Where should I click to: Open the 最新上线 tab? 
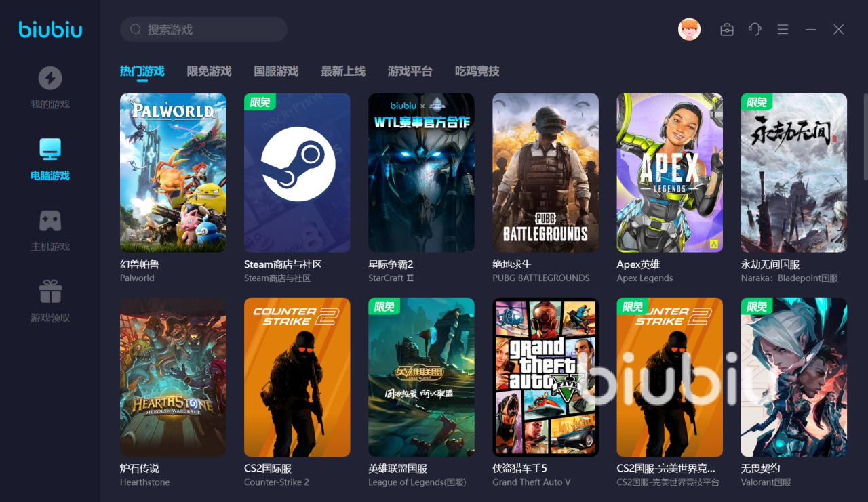(x=343, y=71)
